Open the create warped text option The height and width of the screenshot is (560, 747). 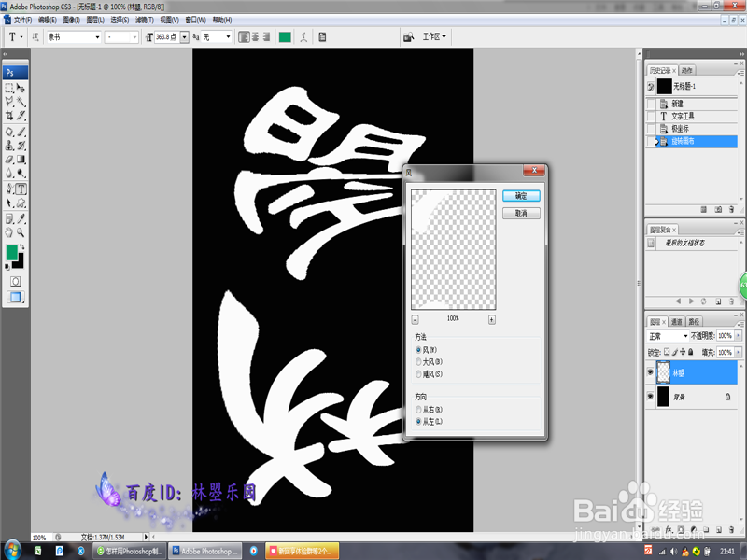click(303, 37)
